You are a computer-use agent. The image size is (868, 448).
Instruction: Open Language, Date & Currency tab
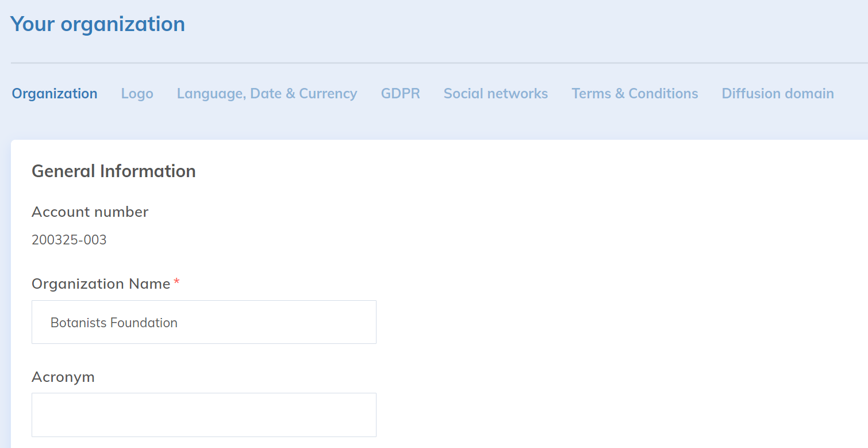(267, 94)
